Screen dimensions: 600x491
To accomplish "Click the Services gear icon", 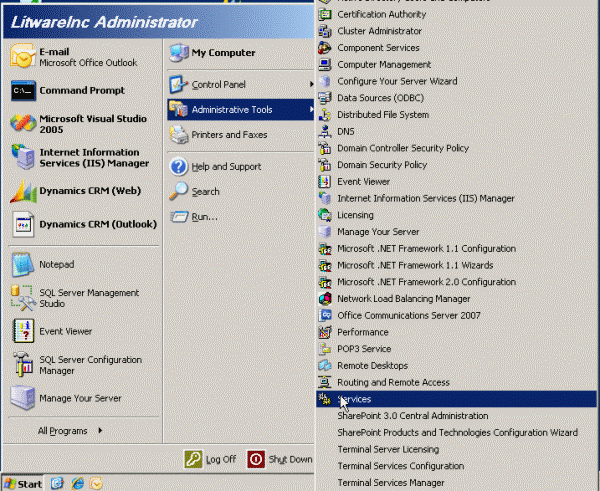I will 325,399.
